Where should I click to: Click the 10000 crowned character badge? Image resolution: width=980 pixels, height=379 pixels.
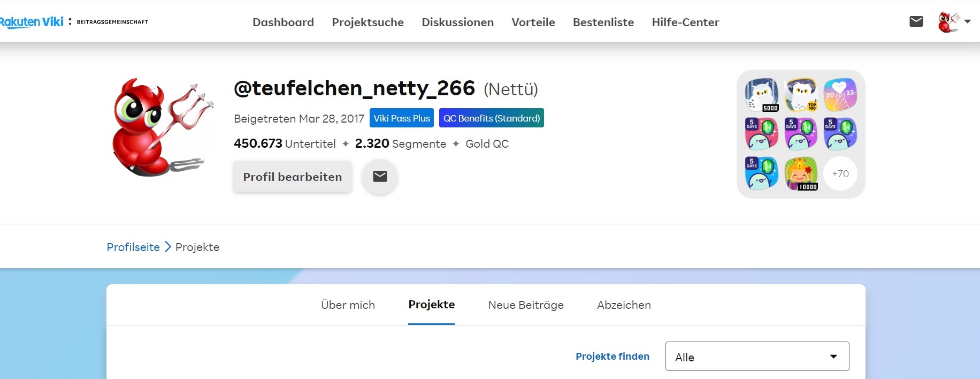point(801,173)
